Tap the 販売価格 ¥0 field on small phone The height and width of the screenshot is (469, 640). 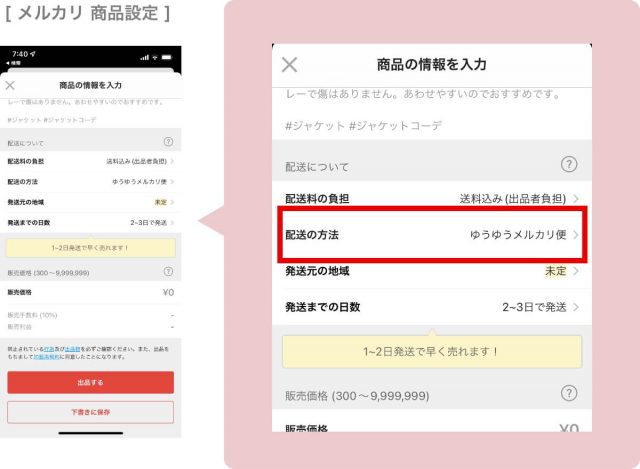91,292
